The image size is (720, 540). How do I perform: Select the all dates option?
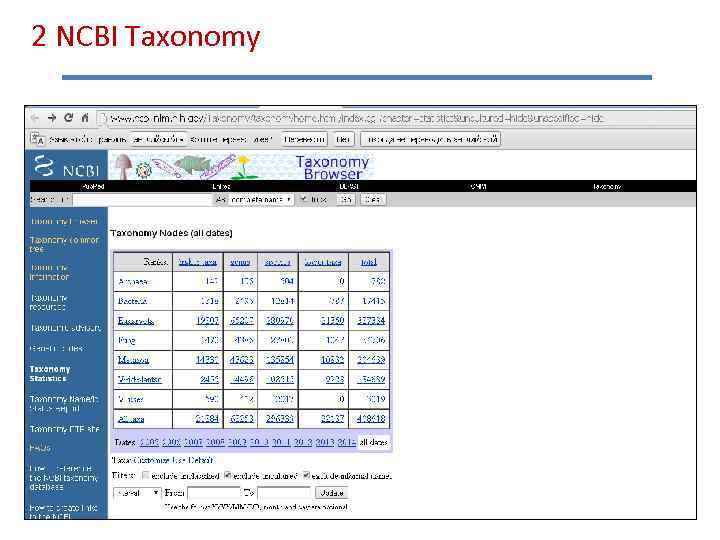click(x=373, y=442)
